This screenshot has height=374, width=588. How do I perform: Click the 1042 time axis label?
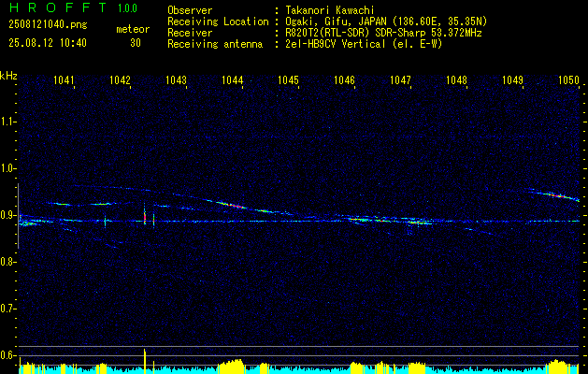120,80
